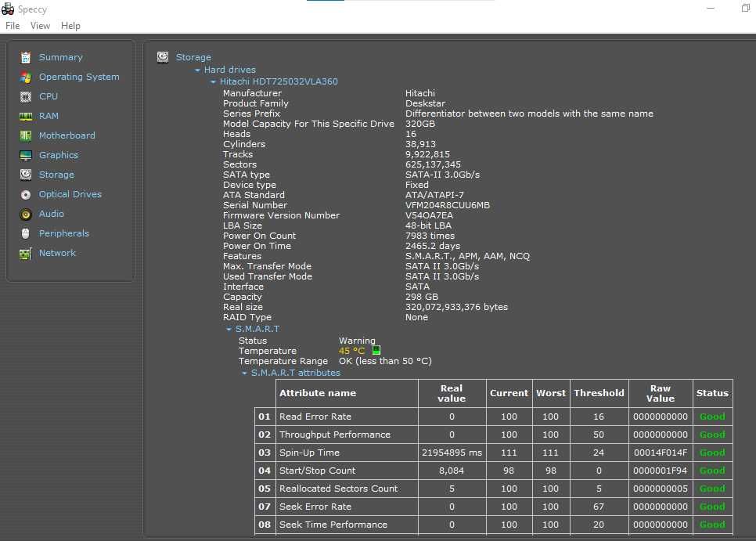
Task: Minimize the Speccy window
Action: click(x=710, y=8)
